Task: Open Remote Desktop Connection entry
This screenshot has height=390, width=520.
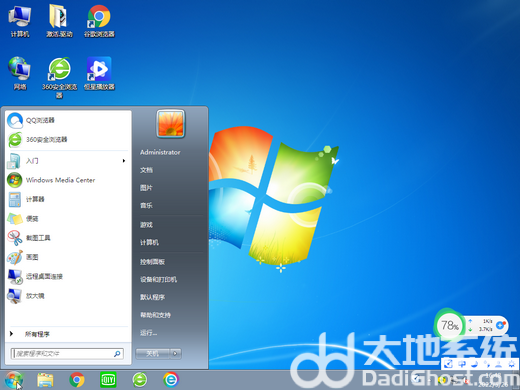Action: tap(68, 276)
